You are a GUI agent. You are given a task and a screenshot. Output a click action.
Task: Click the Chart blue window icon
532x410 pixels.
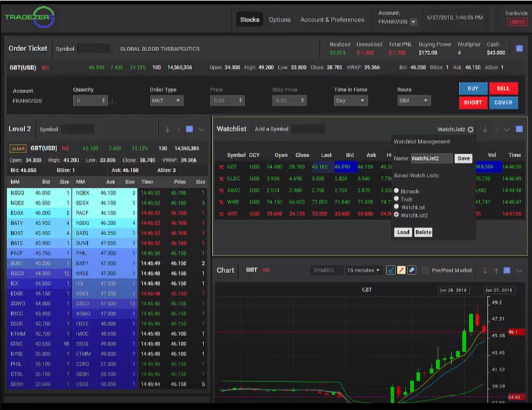click(507, 270)
